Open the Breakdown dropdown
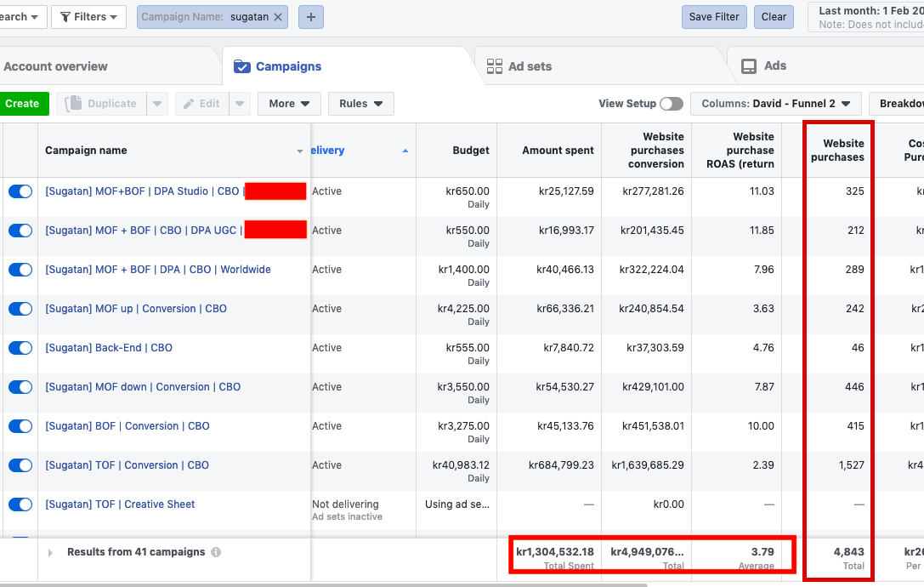 [897, 104]
